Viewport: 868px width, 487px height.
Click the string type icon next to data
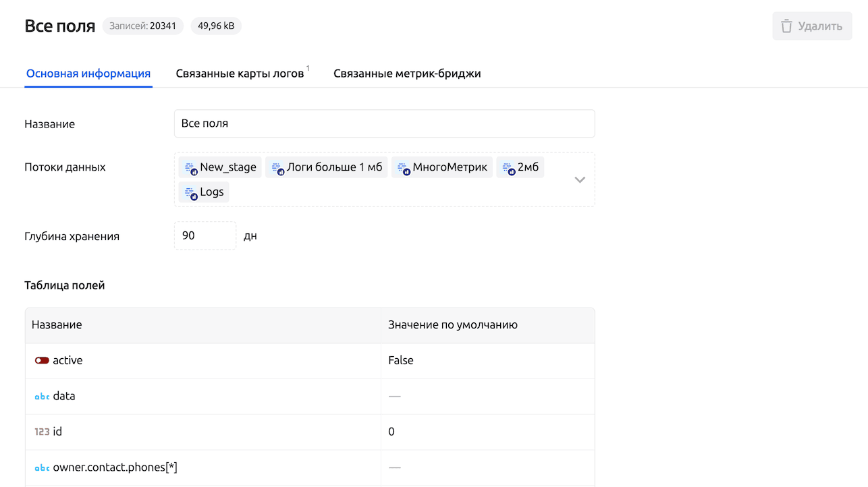(x=42, y=397)
